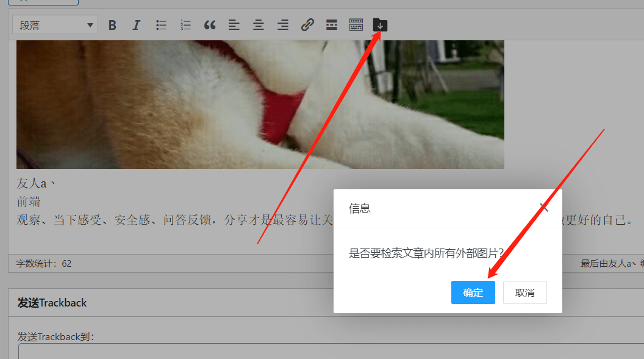This screenshot has width=644, height=359.
Task: Select the tab above the toolbar
Action: [43, 2]
